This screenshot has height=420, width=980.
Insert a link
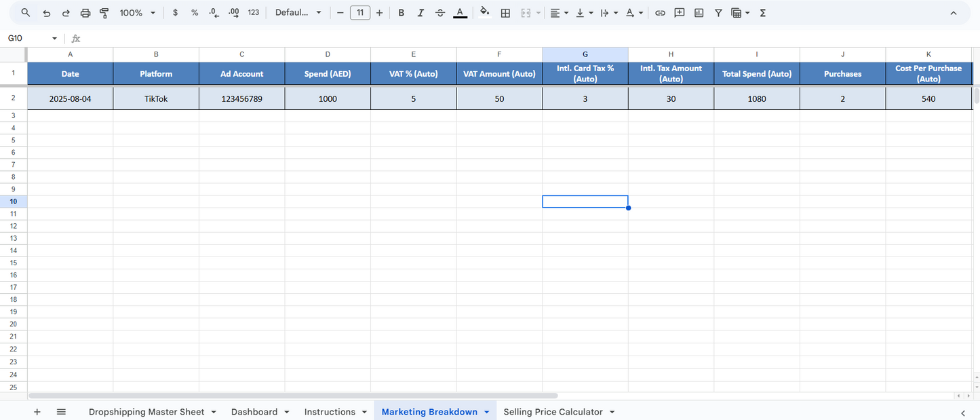(660, 13)
